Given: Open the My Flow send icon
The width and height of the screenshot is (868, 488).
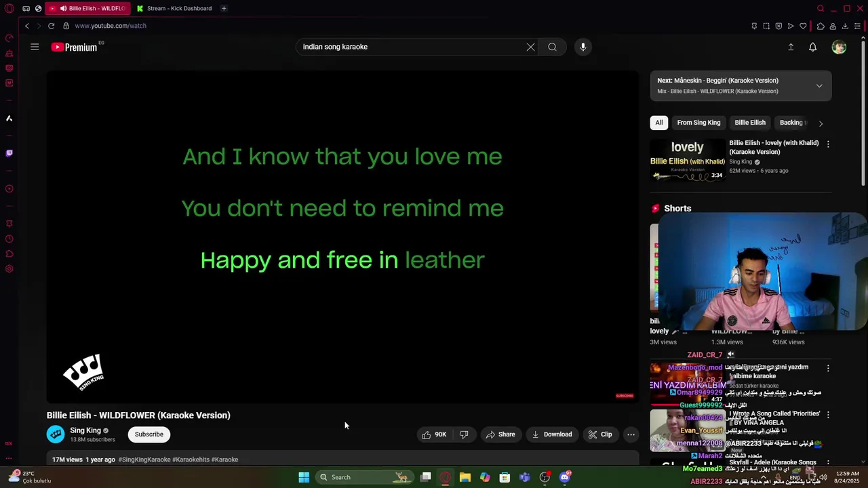Looking at the screenshot, I should coord(791,26).
